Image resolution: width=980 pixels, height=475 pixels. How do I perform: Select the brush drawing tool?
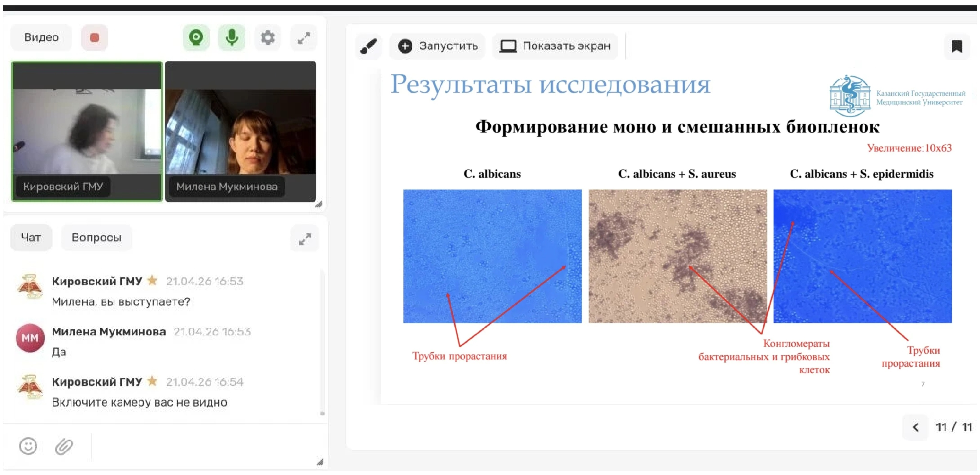[368, 46]
